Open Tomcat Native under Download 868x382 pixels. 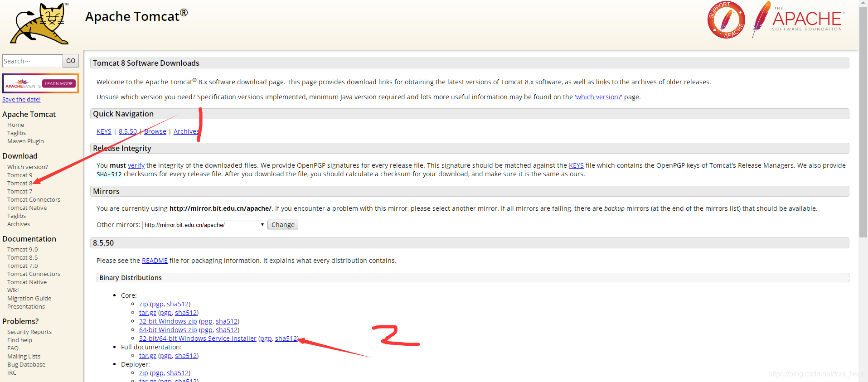[27, 208]
